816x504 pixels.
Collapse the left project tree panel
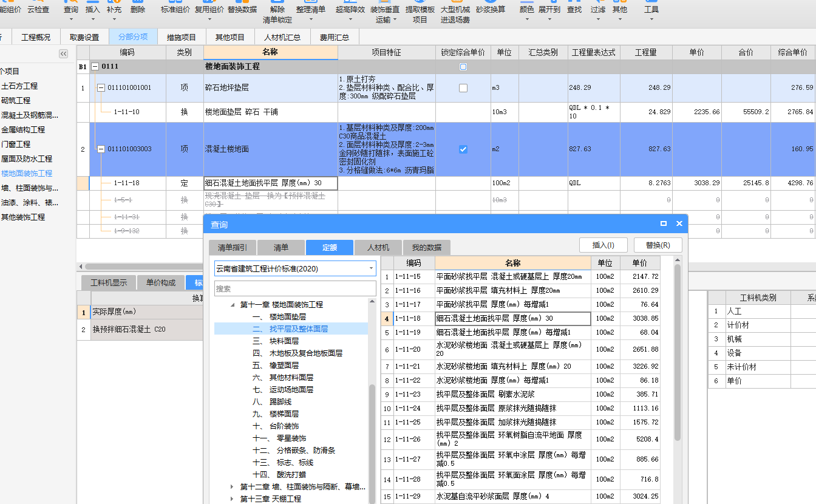click(63, 54)
